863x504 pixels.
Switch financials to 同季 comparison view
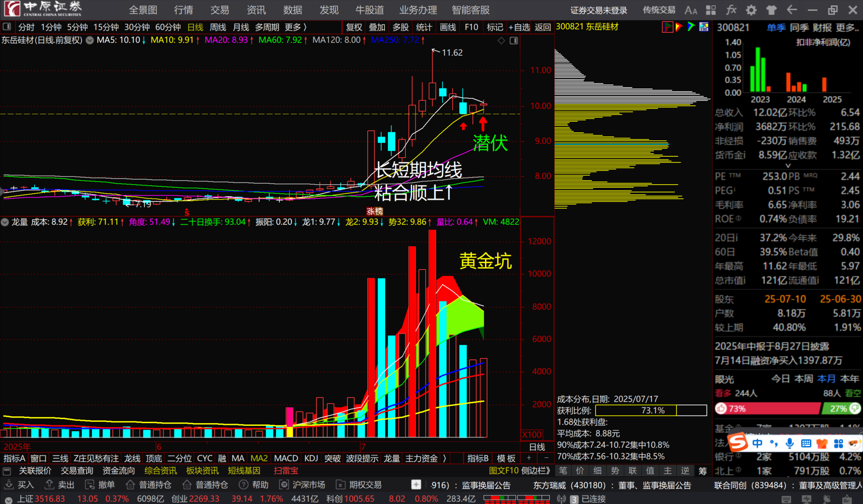pyautogui.click(x=799, y=27)
